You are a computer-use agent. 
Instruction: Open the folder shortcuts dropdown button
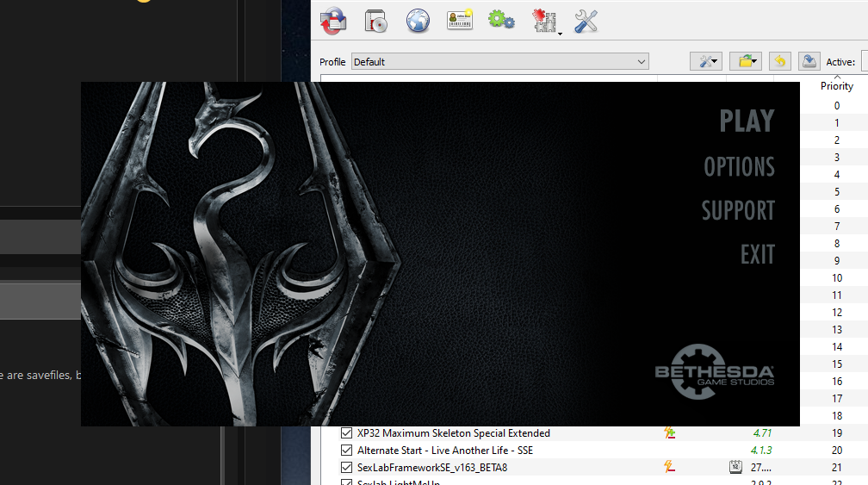(746, 61)
